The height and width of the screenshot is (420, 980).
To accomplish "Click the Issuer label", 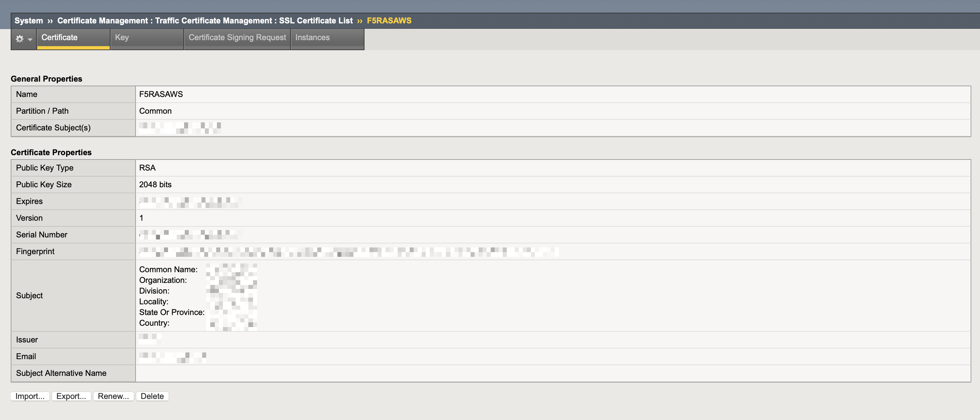I will pos(27,339).
